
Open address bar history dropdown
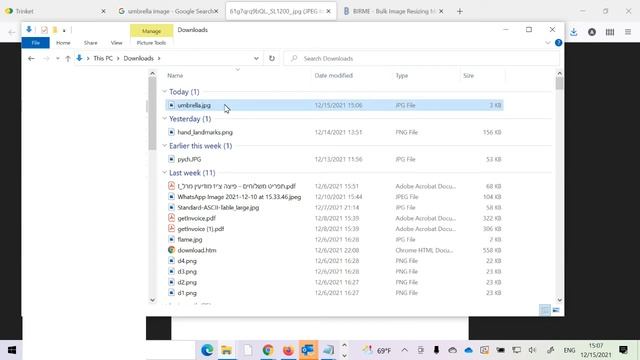click(256, 58)
